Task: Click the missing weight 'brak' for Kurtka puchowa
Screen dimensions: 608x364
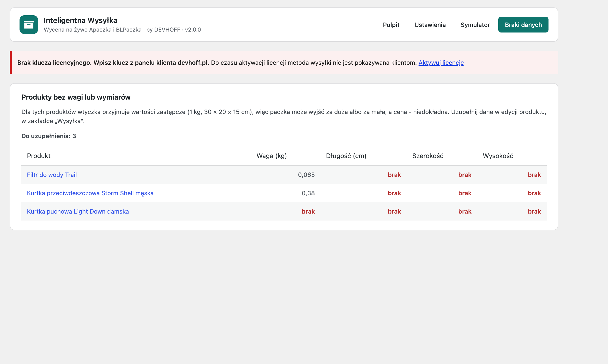Action: coord(308,211)
